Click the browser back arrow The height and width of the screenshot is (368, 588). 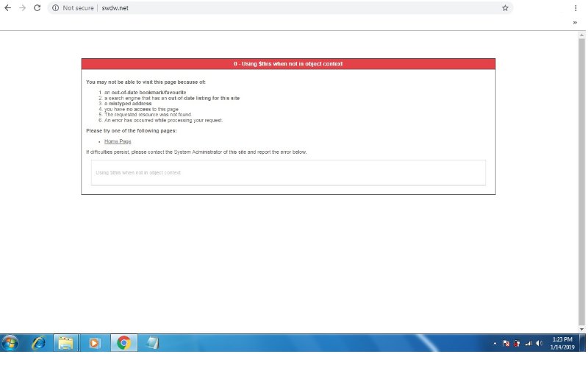[x=8, y=8]
